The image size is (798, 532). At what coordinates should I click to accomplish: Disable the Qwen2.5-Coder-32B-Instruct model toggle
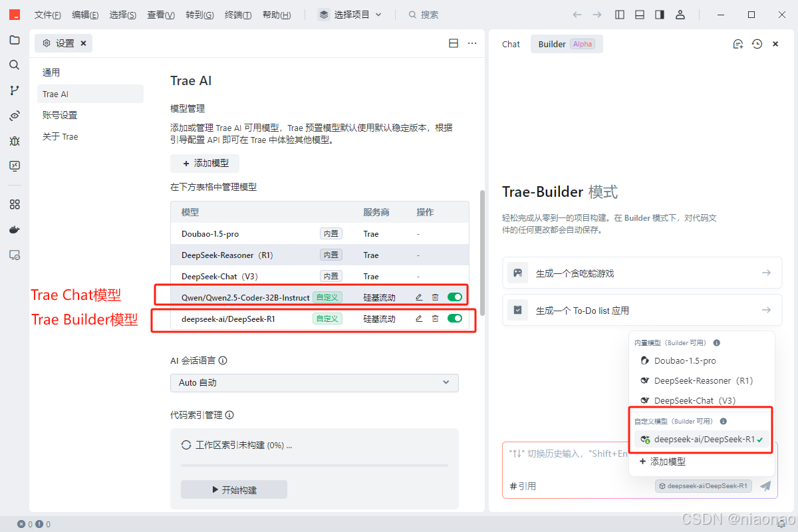coord(455,297)
